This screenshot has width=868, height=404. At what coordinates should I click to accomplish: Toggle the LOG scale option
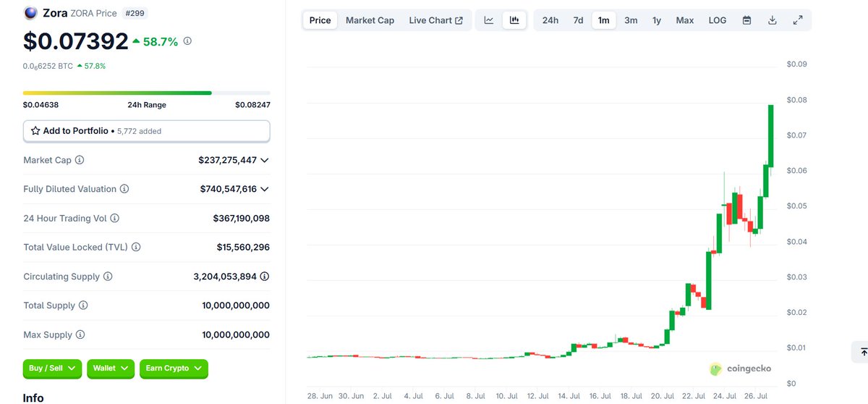(718, 20)
